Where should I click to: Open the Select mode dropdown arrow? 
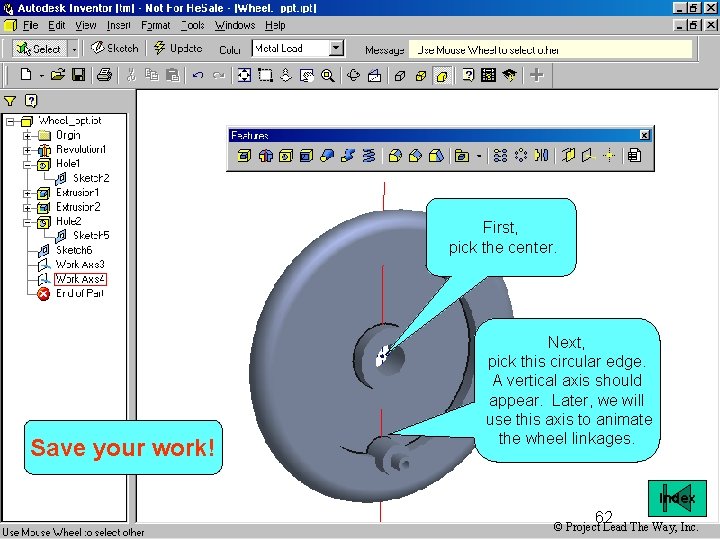point(73,48)
